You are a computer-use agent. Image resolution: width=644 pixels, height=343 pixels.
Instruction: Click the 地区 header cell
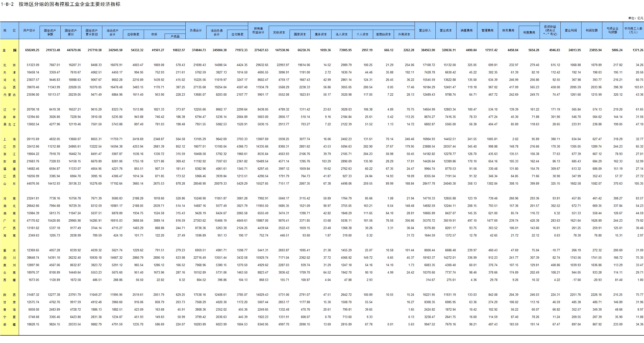pyautogui.click(x=9, y=30)
